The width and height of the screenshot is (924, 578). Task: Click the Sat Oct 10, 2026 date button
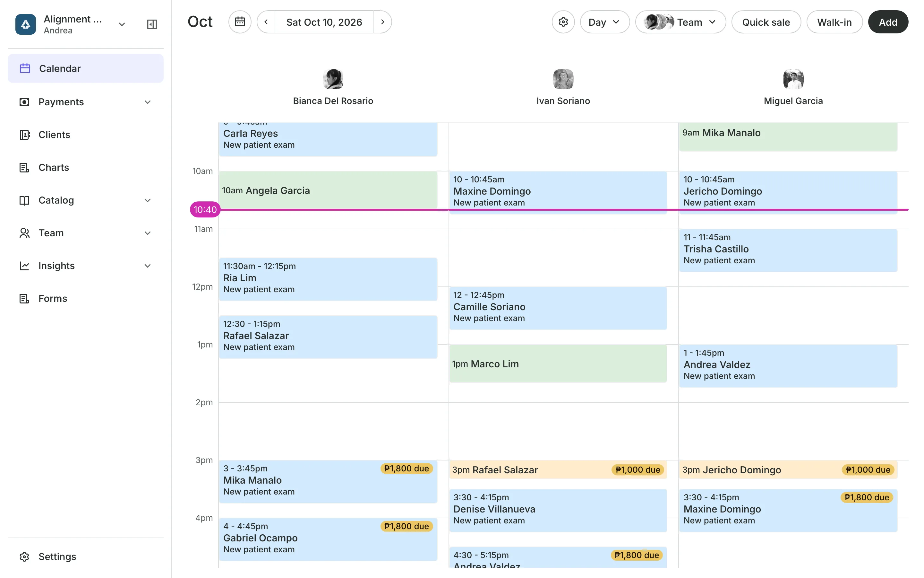coord(324,22)
